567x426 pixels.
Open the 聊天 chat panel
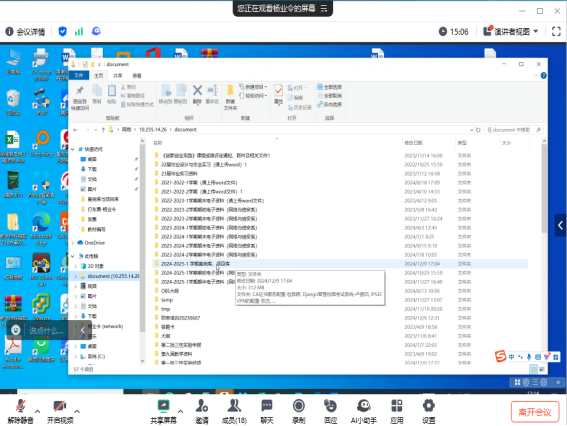[x=267, y=412]
